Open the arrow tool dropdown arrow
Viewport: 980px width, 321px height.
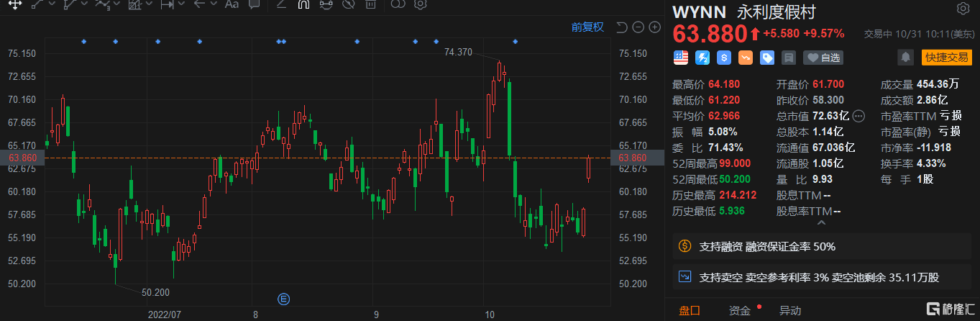pyautogui.click(x=214, y=4)
